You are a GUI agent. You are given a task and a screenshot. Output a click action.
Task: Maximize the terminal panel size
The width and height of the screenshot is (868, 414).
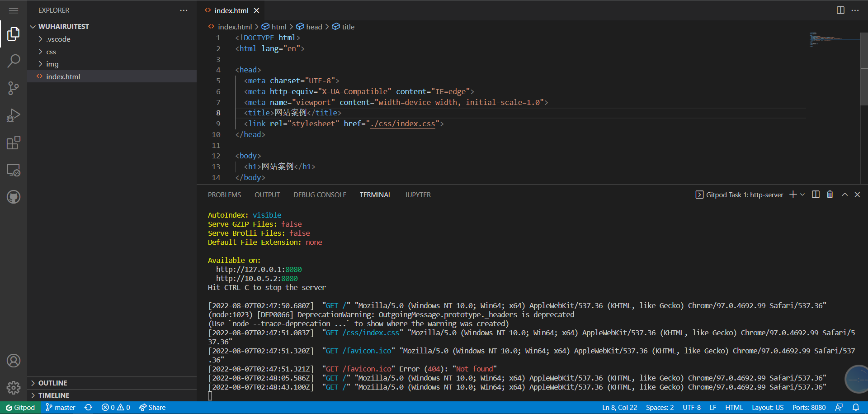point(844,195)
